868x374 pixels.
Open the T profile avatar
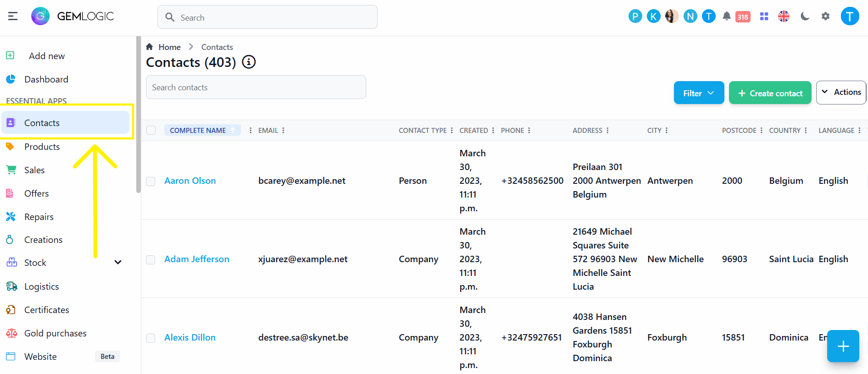point(850,16)
